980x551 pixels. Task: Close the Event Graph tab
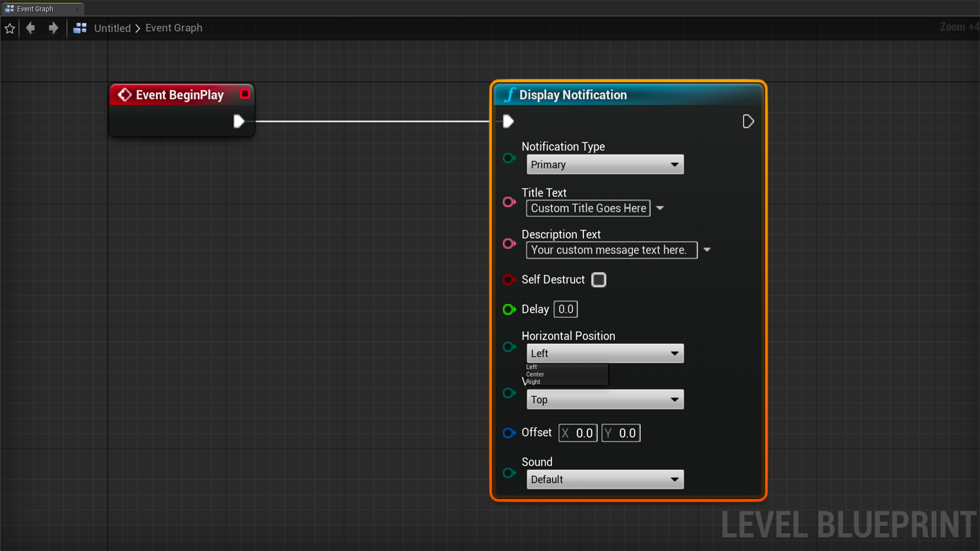point(77,9)
